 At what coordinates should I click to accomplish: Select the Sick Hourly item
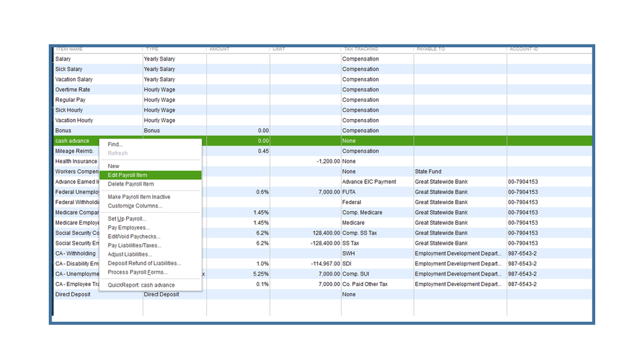point(69,110)
